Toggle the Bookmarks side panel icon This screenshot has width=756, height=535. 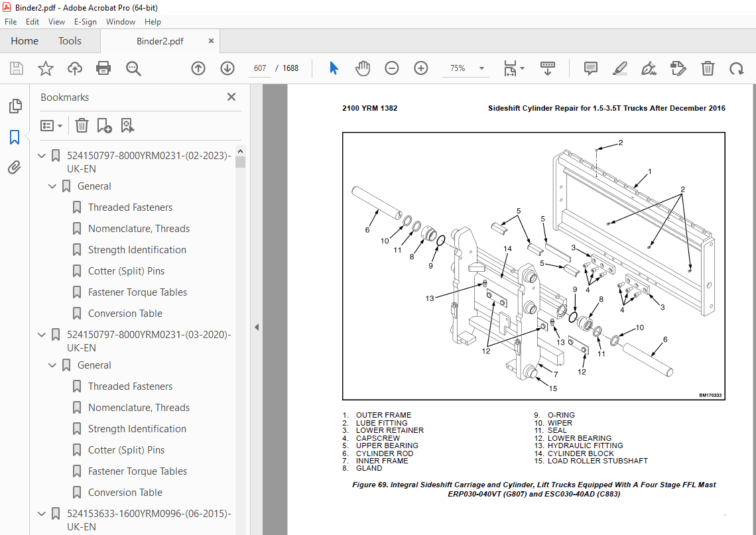point(15,137)
